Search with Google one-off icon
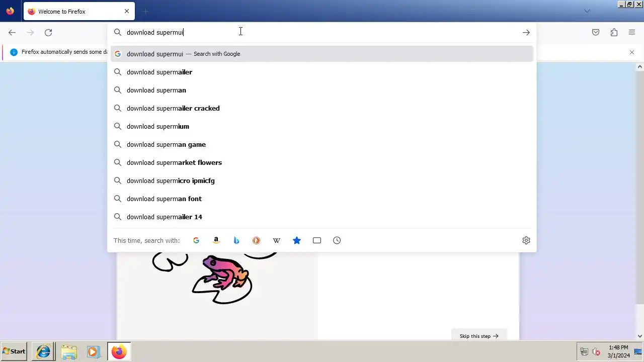Image resolution: width=644 pixels, height=362 pixels. pyautogui.click(x=196, y=240)
